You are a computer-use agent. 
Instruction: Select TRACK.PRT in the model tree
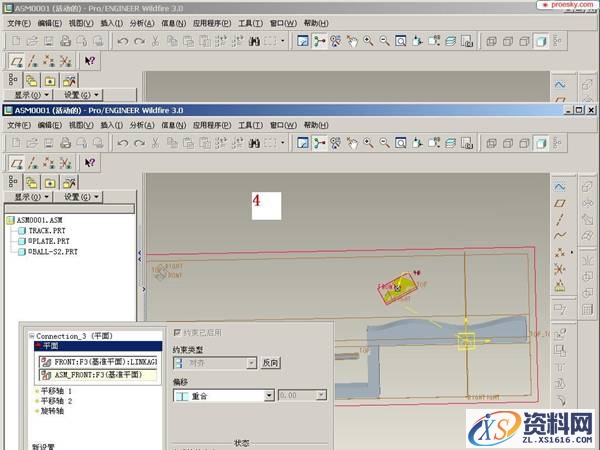click(x=45, y=230)
